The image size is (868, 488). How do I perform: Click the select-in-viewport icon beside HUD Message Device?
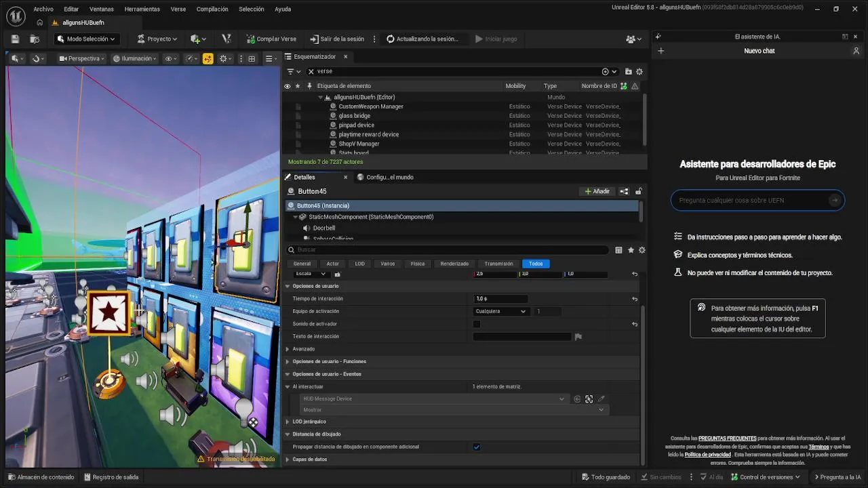[589, 399]
